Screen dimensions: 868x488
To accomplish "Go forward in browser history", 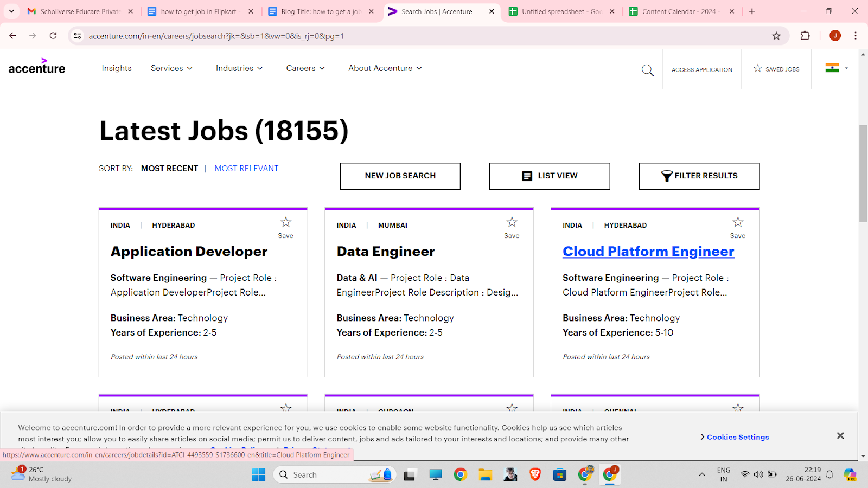I will [x=33, y=36].
